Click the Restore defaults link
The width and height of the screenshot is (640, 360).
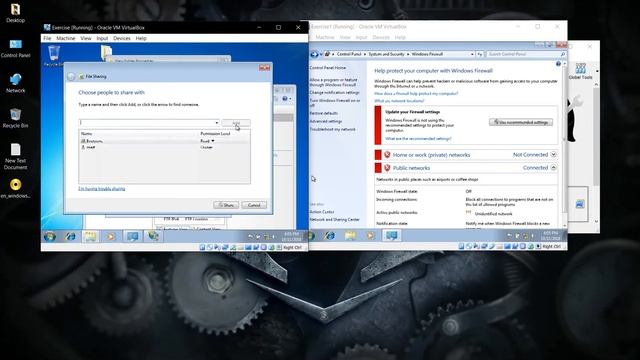click(324, 113)
